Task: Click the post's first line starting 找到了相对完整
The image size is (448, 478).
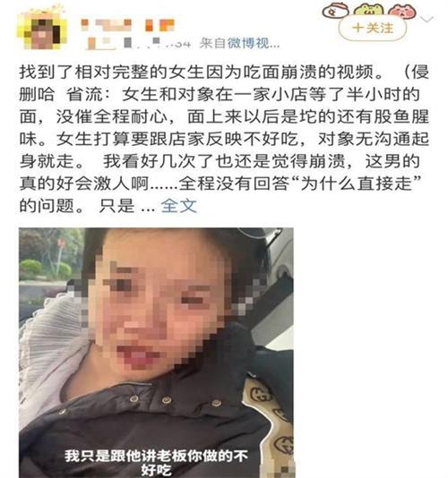Action: pyautogui.click(x=224, y=73)
